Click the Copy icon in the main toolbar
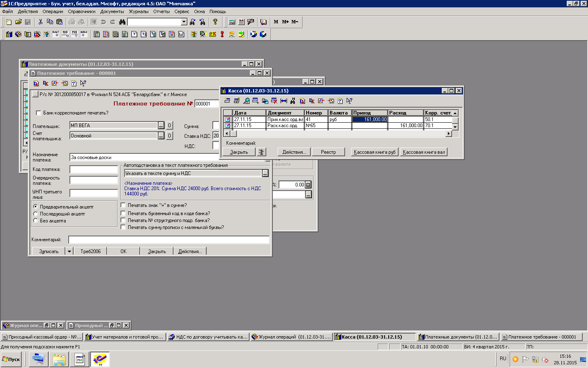 [50, 22]
